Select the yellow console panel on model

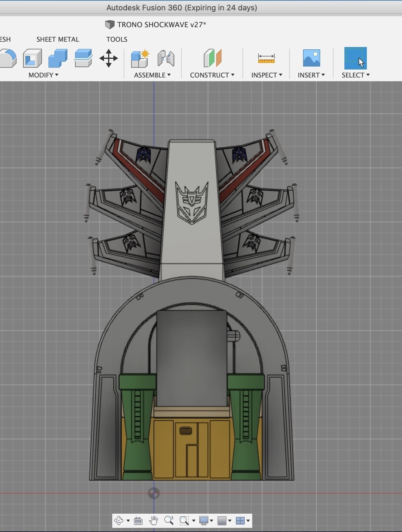point(192,448)
